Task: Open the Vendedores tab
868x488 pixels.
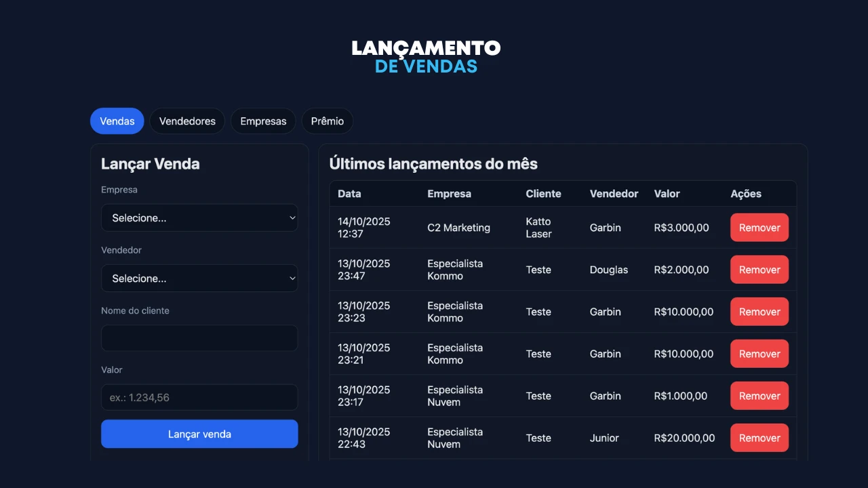Action: point(187,121)
